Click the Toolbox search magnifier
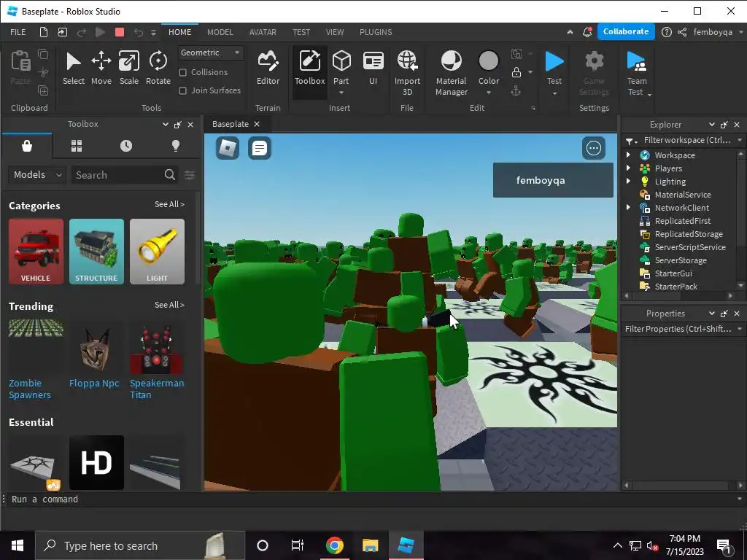 tap(169, 175)
